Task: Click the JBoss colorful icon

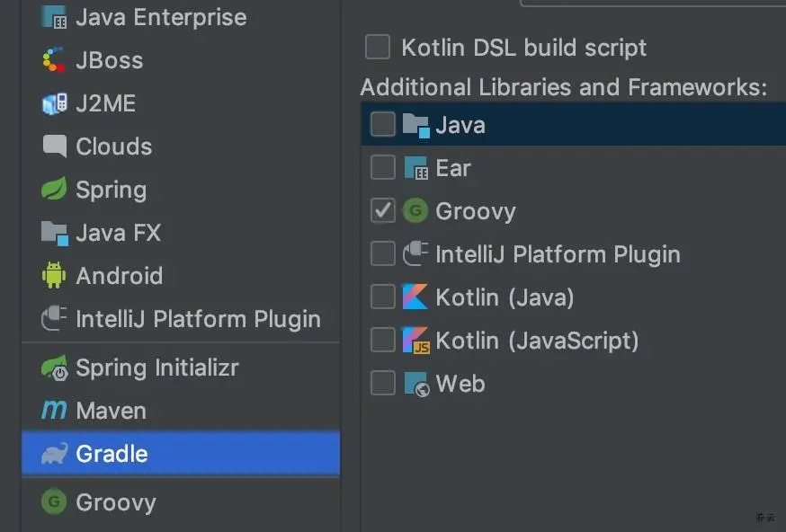Action: [x=54, y=60]
